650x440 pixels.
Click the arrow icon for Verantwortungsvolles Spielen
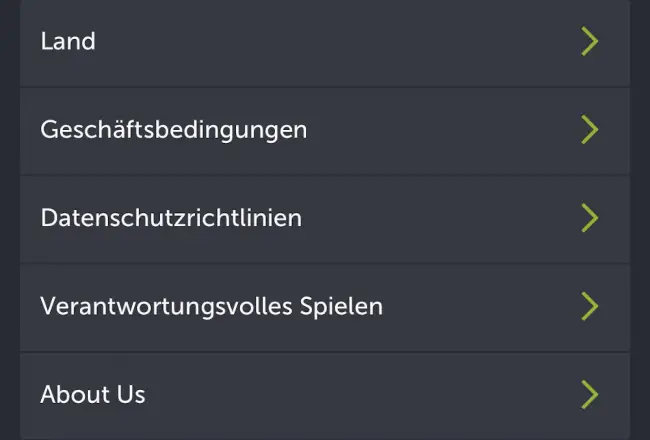click(589, 306)
